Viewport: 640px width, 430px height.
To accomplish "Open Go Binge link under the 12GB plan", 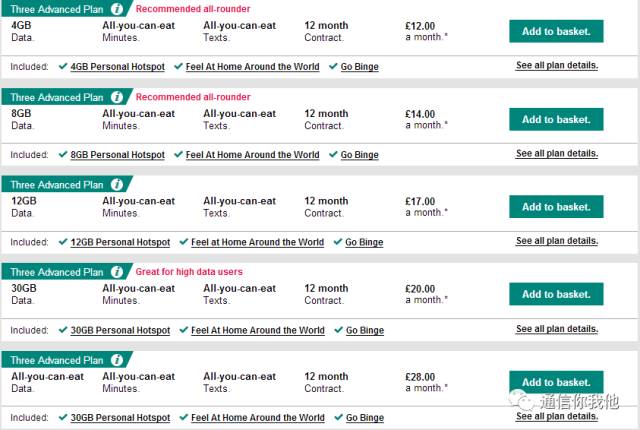I will click(364, 242).
